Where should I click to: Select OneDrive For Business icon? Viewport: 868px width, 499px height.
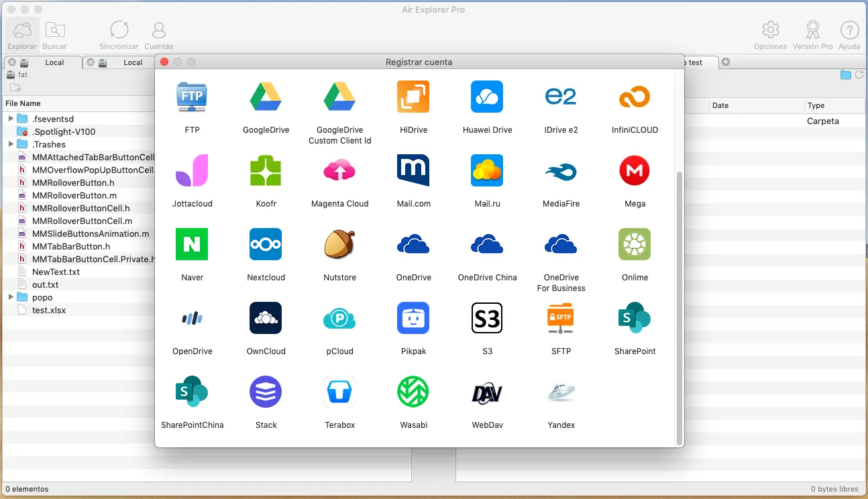tap(561, 244)
